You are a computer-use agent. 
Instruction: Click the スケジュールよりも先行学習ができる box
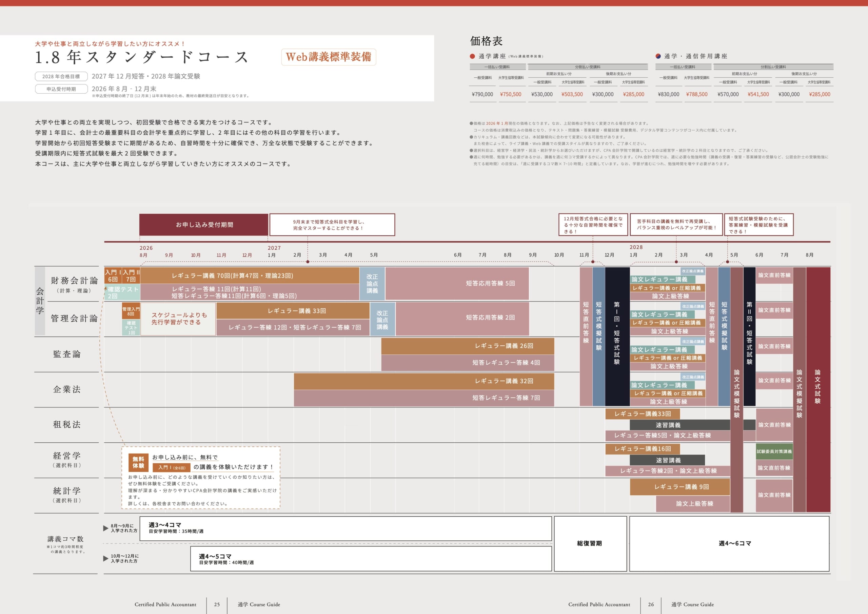point(178,319)
